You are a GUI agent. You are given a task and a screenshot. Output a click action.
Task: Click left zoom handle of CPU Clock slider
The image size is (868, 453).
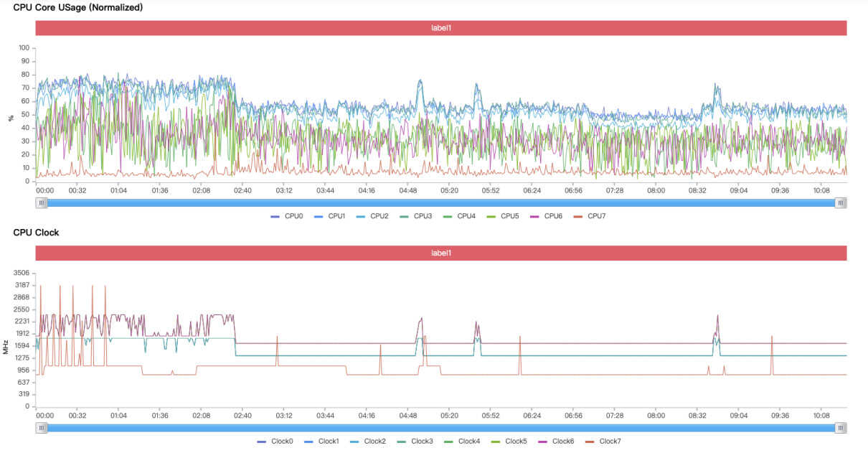click(42, 428)
